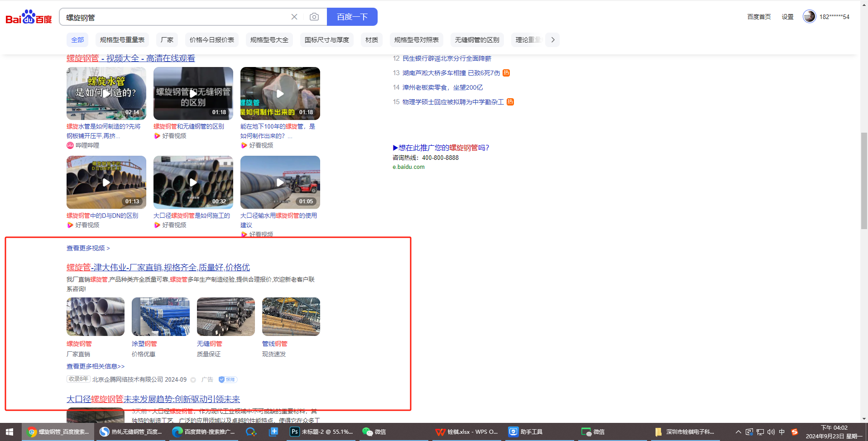
Task: Select the 厂家 filter tab
Action: 167,40
